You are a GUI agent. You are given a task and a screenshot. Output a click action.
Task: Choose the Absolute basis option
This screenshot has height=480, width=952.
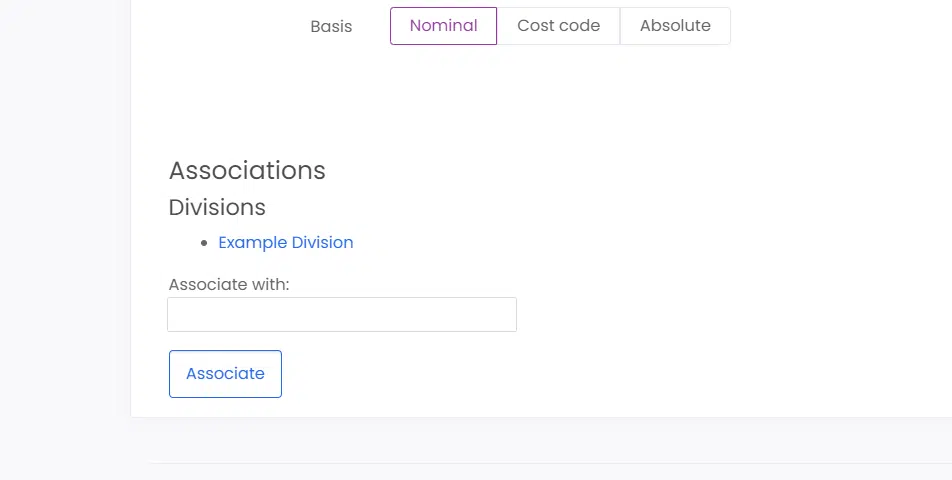[x=675, y=26]
